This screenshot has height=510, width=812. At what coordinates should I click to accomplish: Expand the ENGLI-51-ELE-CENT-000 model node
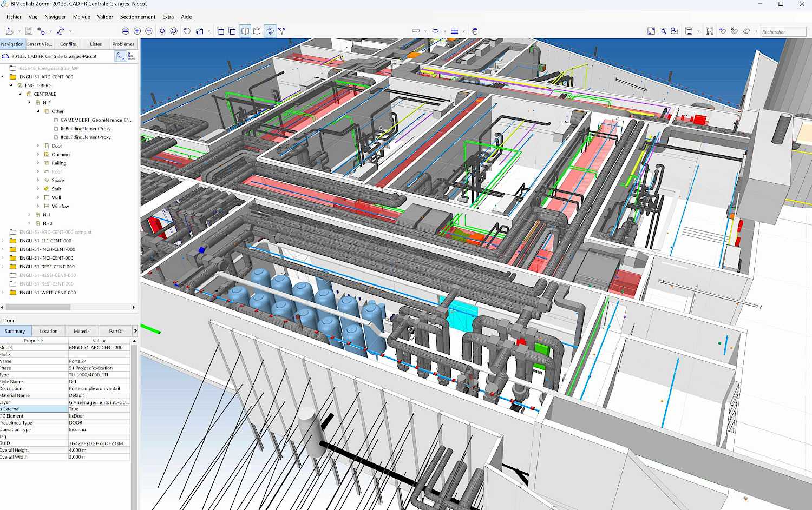3,241
